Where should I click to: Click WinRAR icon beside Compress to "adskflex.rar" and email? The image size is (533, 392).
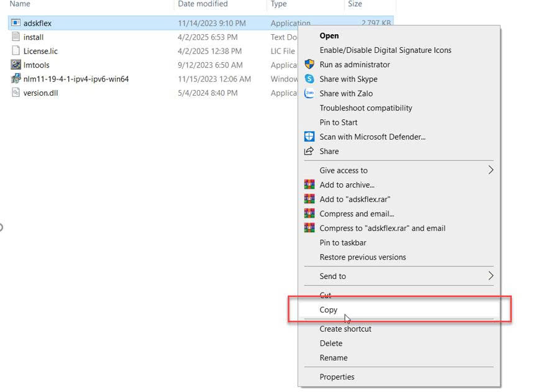pyautogui.click(x=309, y=228)
